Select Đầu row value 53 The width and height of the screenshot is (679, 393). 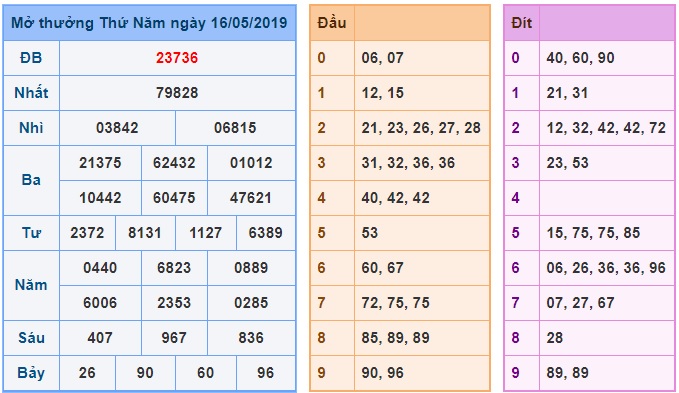[x=370, y=233]
